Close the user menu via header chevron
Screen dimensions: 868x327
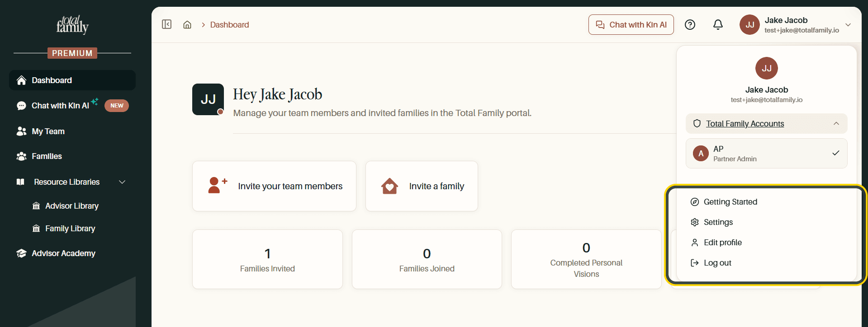848,25
